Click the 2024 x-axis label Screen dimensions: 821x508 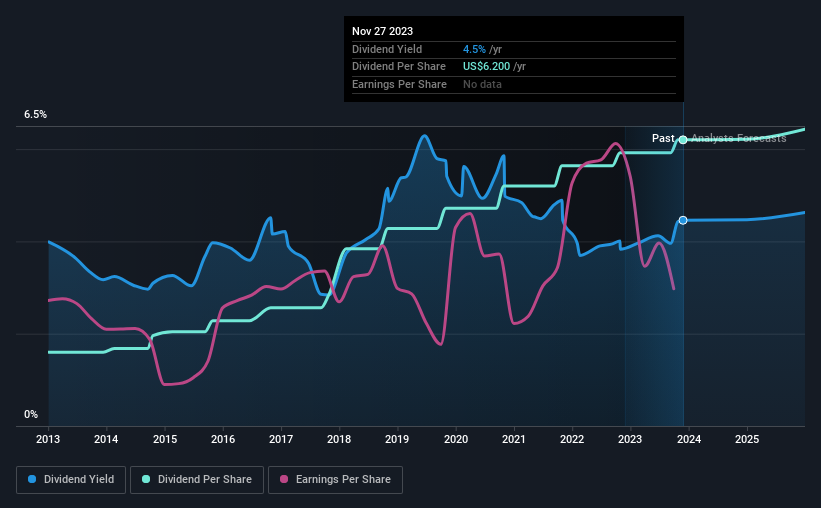(689, 439)
